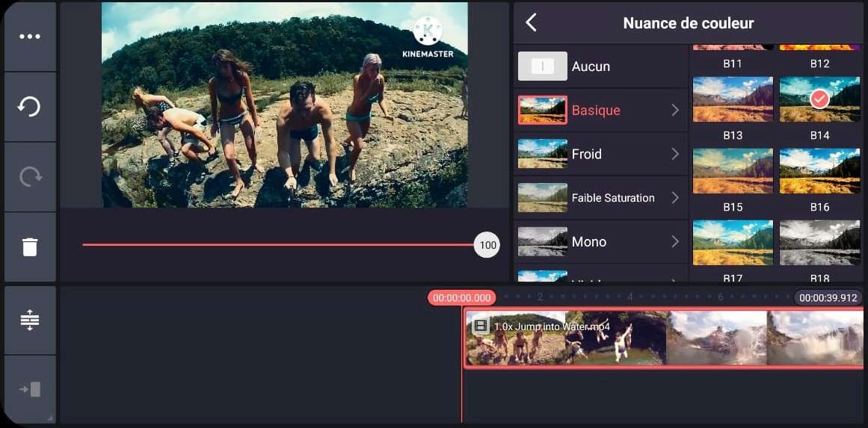This screenshot has width=868, height=428.
Task: Deselect the checked B14 filter
Action: pos(819,99)
